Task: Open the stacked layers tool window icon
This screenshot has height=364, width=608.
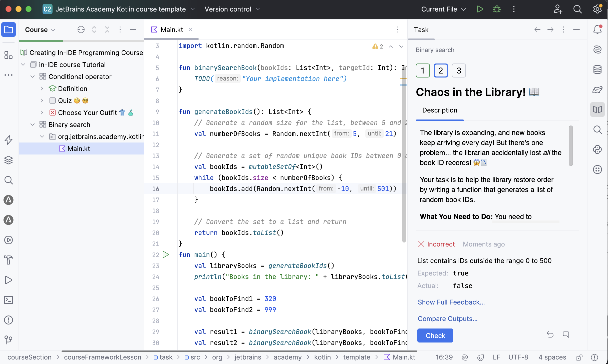Action: point(9,160)
